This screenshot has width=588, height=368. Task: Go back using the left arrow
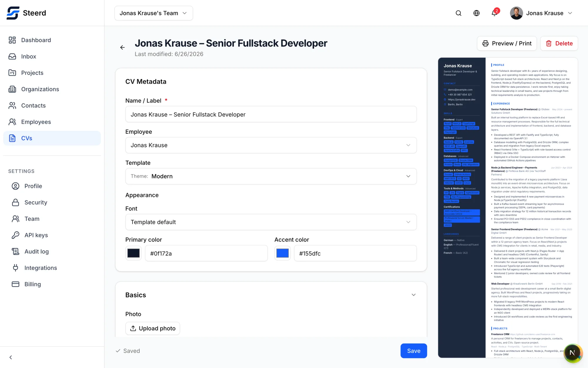point(122,47)
